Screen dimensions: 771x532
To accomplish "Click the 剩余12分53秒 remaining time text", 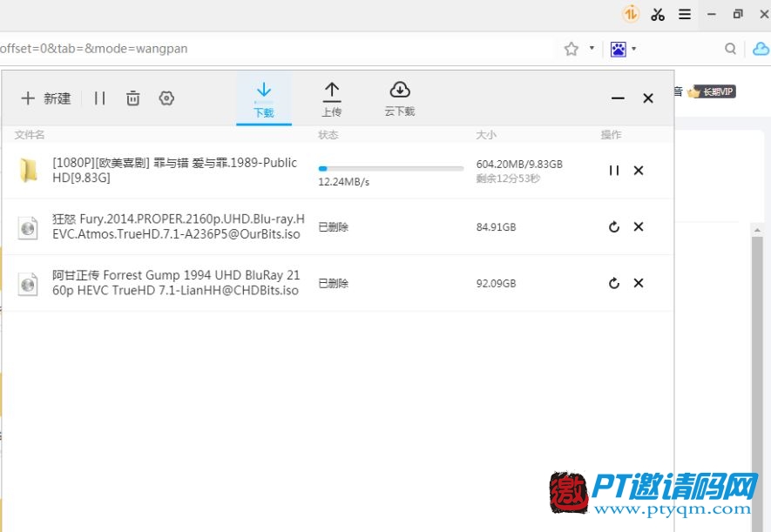I will (508, 178).
